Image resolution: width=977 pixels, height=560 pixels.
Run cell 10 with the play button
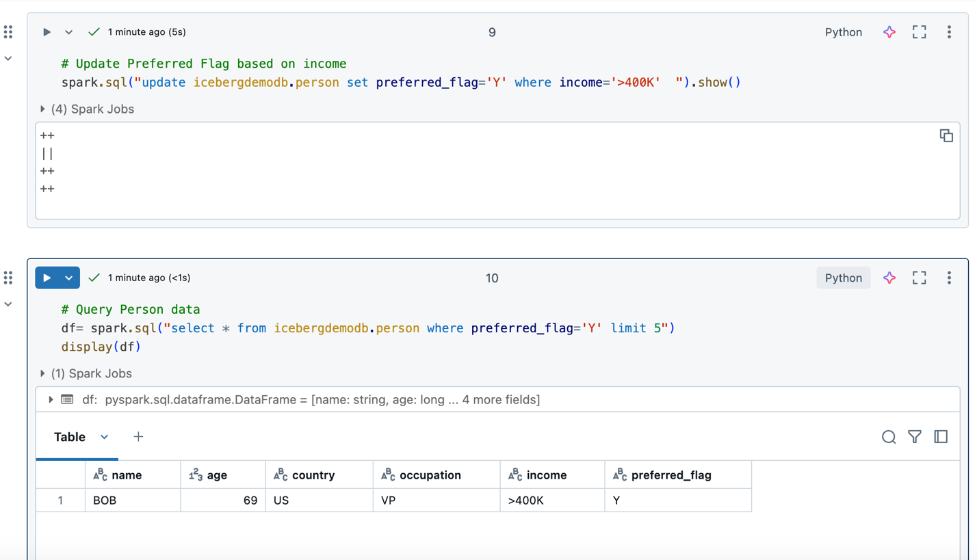click(x=47, y=278)
